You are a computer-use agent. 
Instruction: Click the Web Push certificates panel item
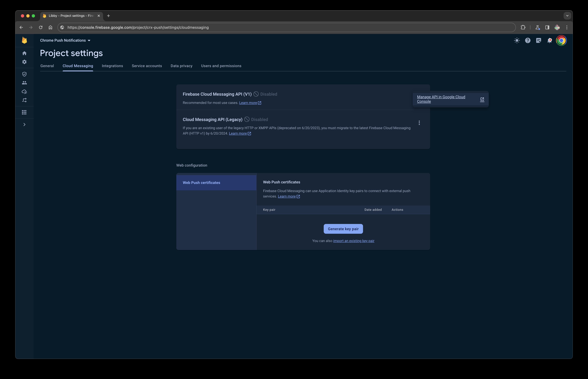pos(216,182)
